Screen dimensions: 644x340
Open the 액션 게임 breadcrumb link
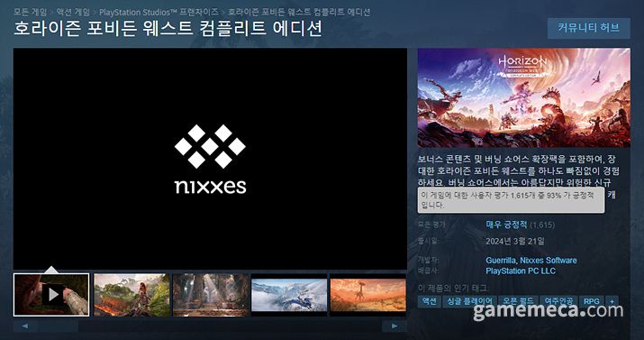(73, 12)
